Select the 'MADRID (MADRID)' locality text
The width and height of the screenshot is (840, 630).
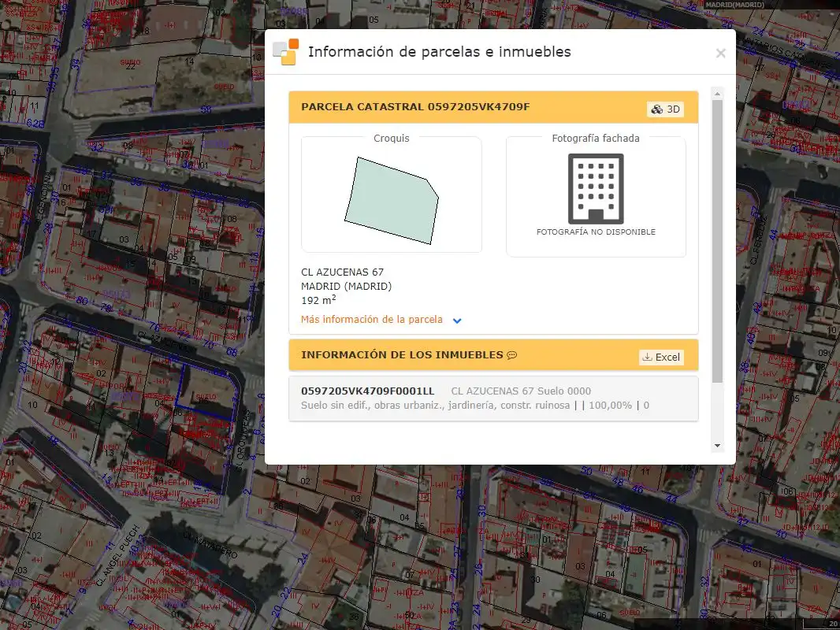[346, 287]
